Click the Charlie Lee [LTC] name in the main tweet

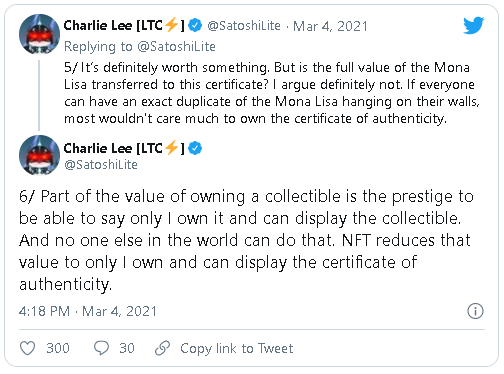click(x=124, y=148)
